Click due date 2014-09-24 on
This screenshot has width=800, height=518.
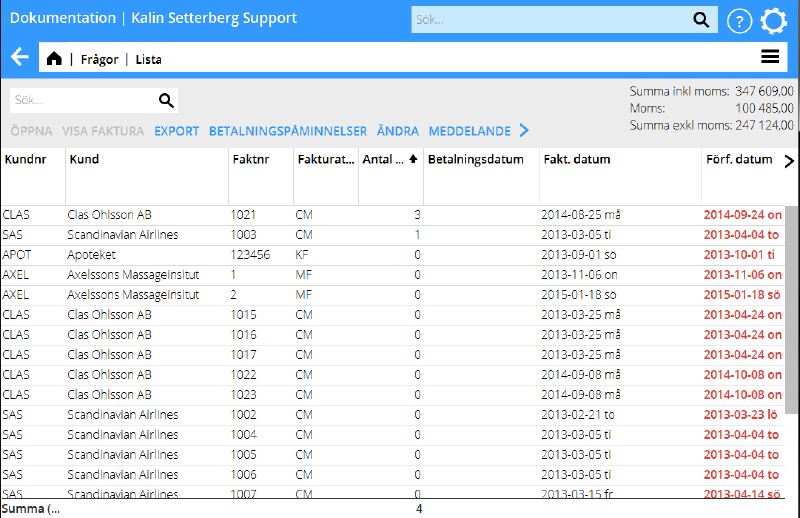click(x=742, y=215)
